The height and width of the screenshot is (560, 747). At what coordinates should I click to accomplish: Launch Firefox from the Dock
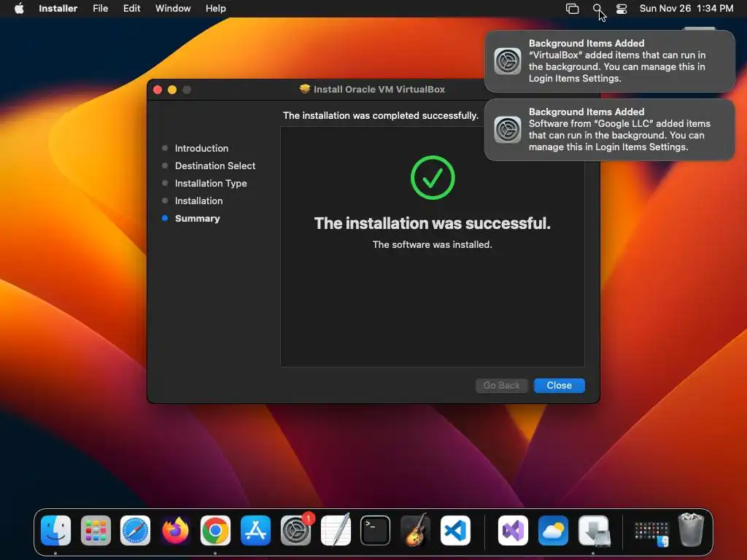pos(175,531)
